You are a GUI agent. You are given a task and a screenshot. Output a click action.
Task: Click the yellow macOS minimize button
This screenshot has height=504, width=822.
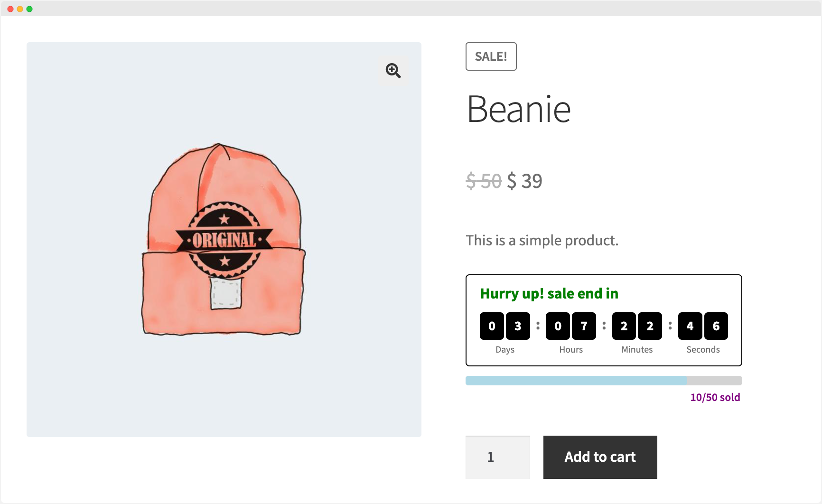(x=20, y=8)
